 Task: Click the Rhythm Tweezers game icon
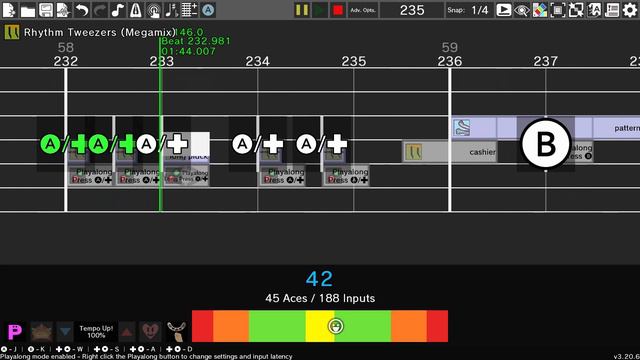click(11, 32)
